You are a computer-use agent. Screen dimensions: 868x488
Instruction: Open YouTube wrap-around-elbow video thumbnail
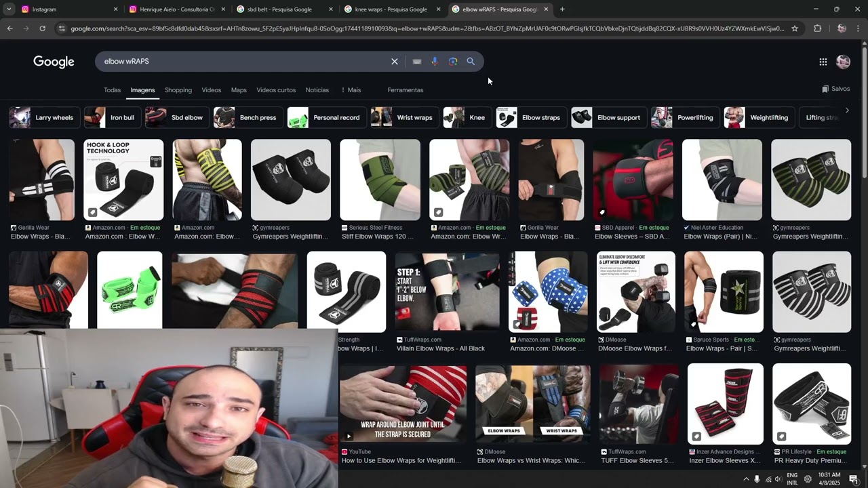click(403, 404)
